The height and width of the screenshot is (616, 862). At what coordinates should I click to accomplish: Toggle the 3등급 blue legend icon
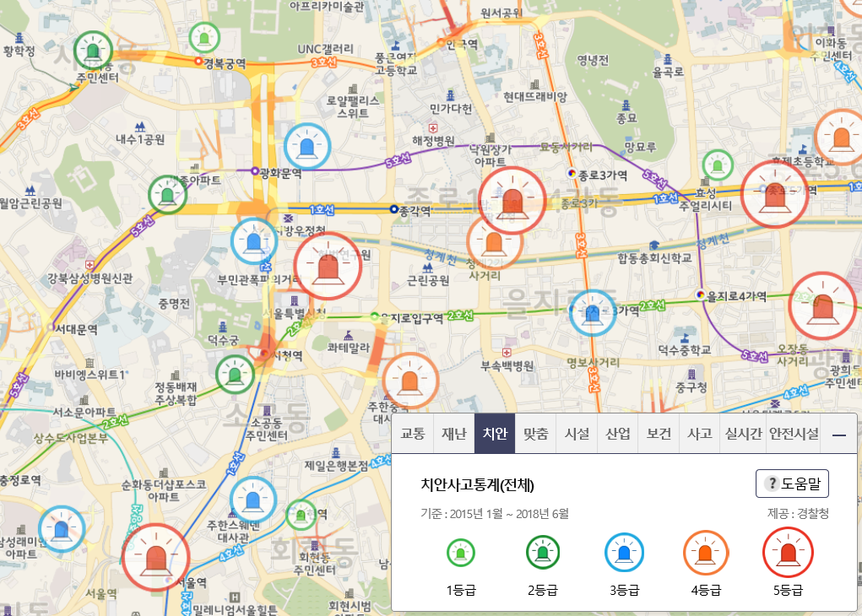(x=625, y=554)
